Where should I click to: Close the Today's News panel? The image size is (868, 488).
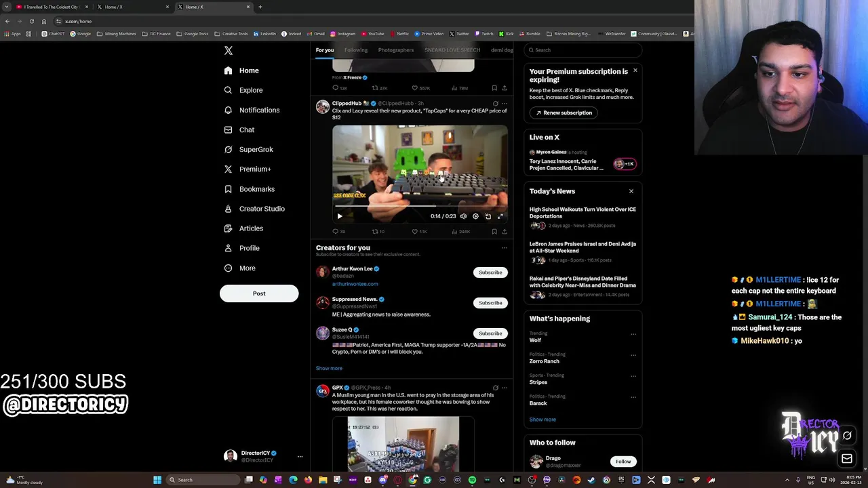631,191
